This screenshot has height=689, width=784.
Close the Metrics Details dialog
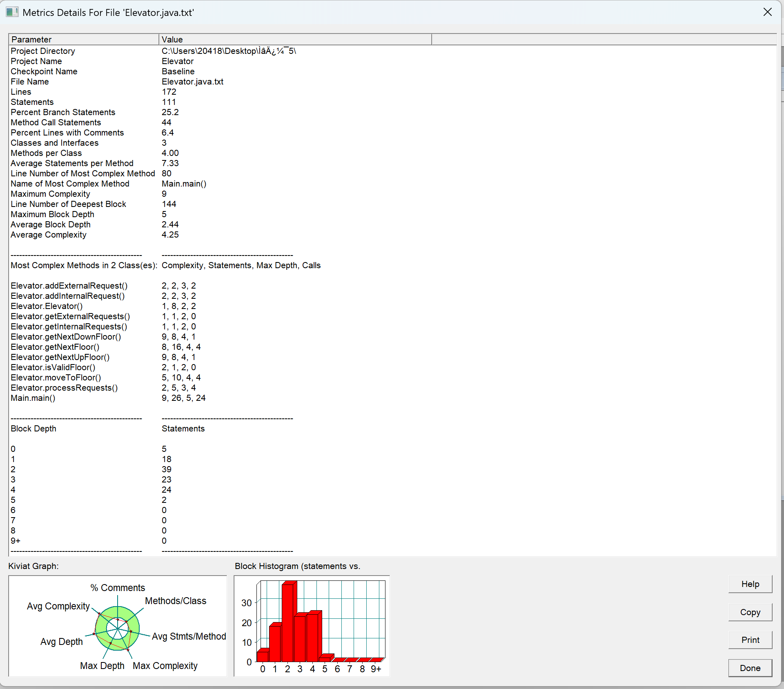pos(767,12)
